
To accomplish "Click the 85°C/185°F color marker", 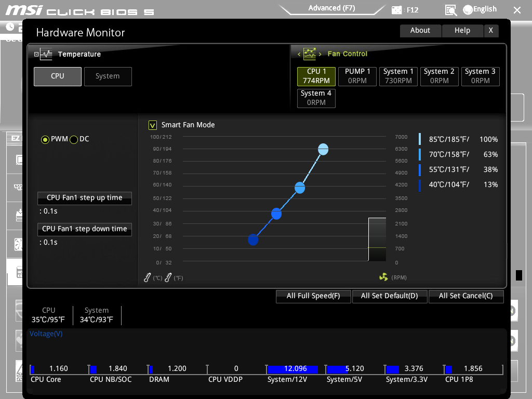I will pyautogui.click(x=420, y=139).
